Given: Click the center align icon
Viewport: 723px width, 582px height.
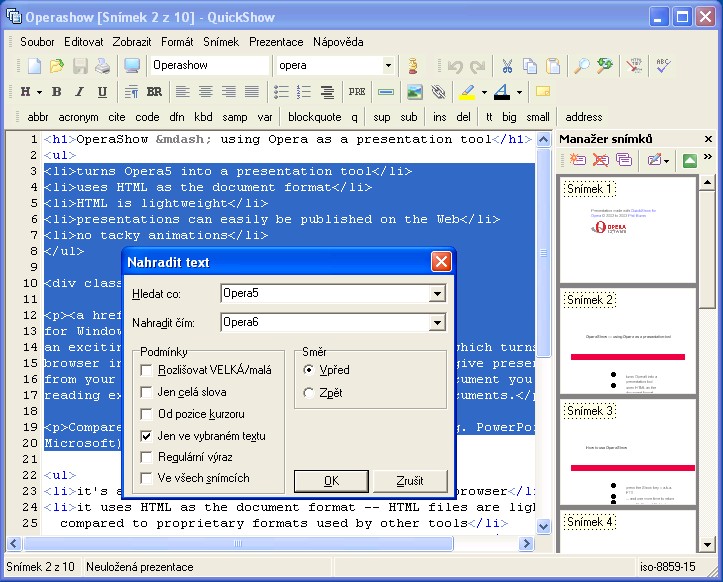Looking at the screenshot, I should (x=206, y=92).
